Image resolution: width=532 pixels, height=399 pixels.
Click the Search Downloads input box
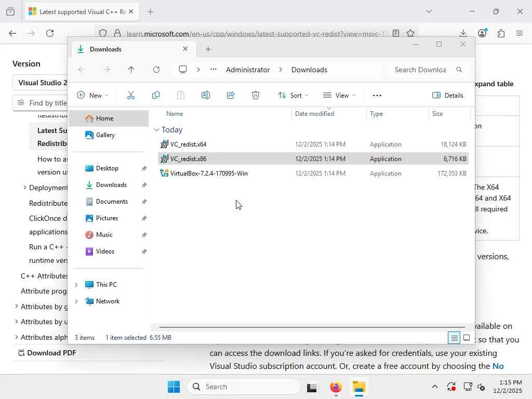pyautogui.click(x=420, y=70)
